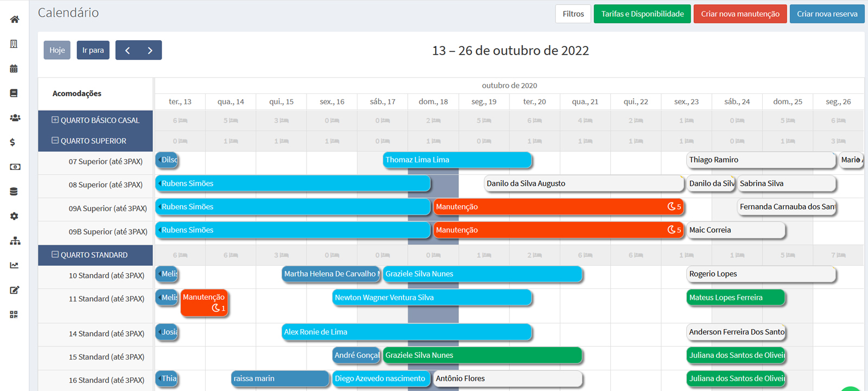Open Graziele Silva Nunes reservation in room 10

tap(482, 274)
